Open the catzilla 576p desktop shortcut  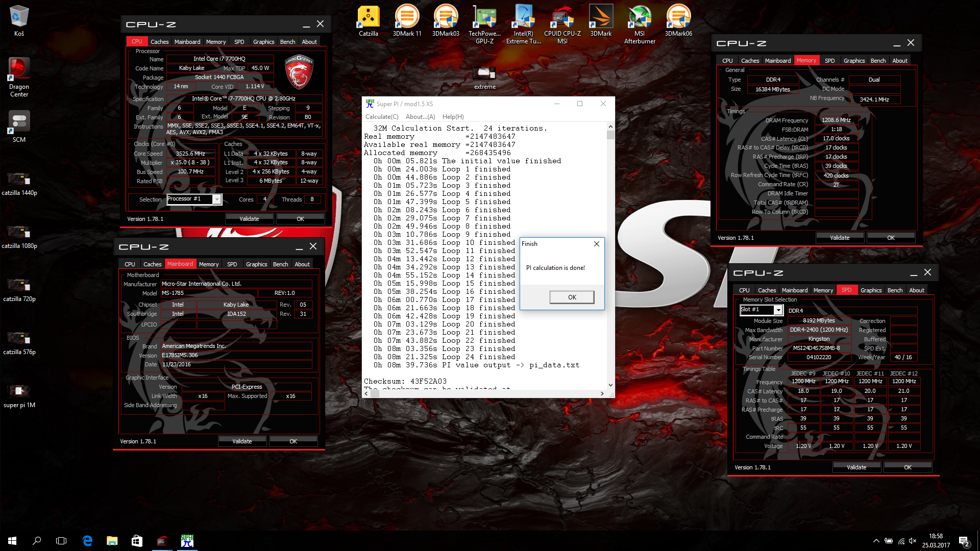(19, 343)
